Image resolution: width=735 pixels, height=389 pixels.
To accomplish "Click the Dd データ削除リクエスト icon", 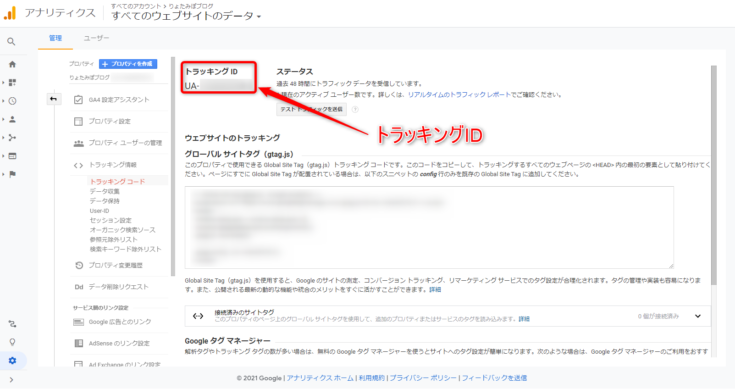I will (78, 287).
